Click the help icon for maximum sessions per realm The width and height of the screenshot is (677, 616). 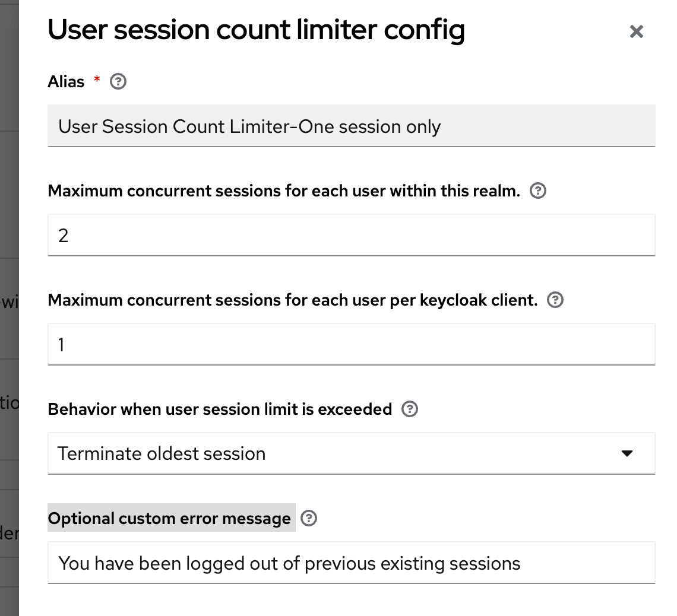[537, 190]
